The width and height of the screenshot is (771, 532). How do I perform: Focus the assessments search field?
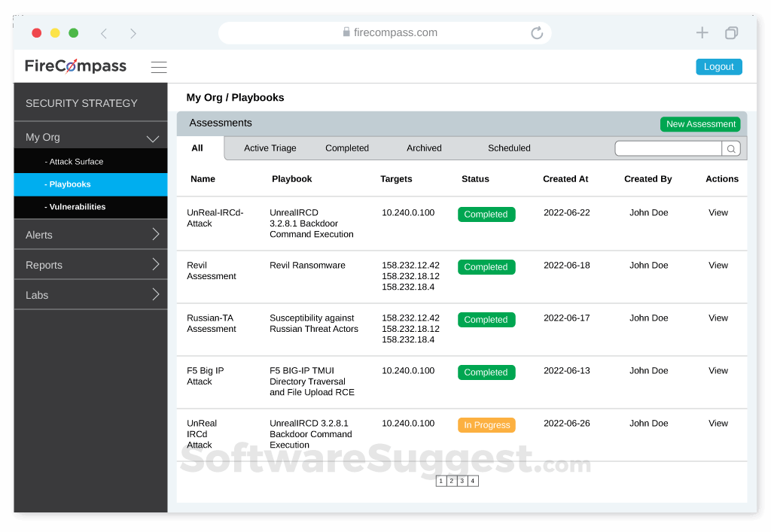(x=668, y=149)
